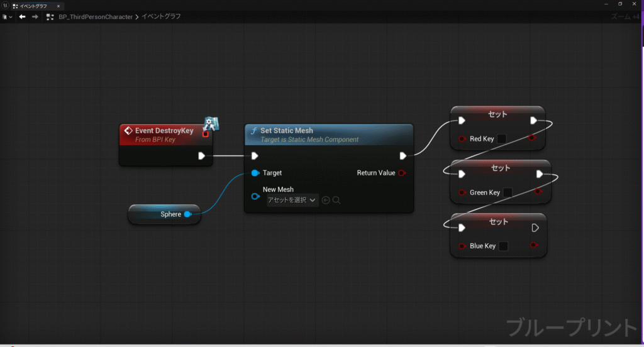Click Blue Key set node exec output pin
The height and width of the screenshot is (347, 644).
pos(535,228)
